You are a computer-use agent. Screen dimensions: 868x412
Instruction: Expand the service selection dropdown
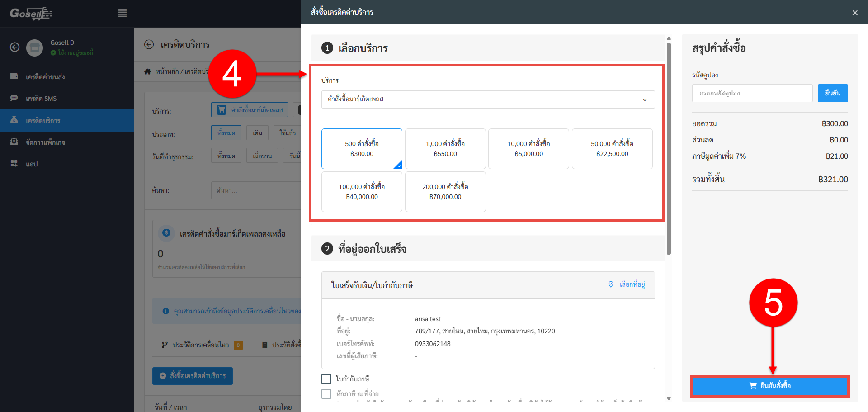488,99
